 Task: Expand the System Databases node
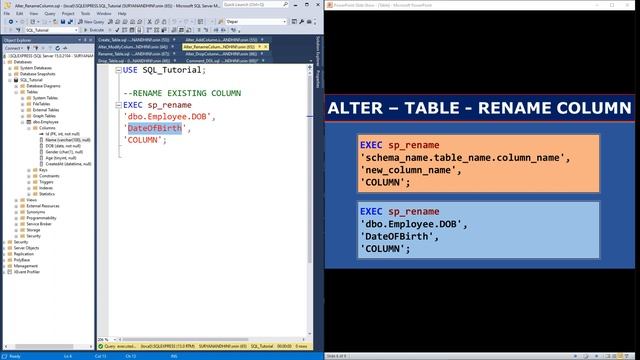10,68
